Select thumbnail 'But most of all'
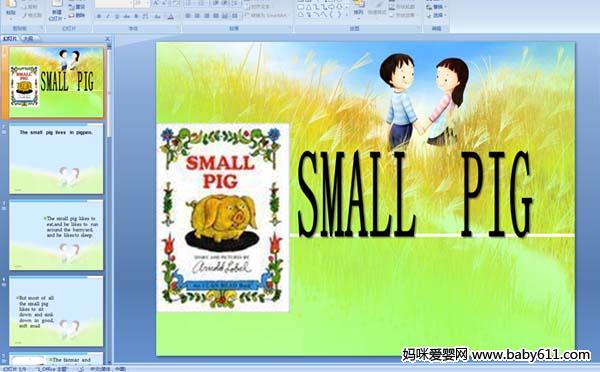The width and height of the screenshot is (600, 372). 56,311
